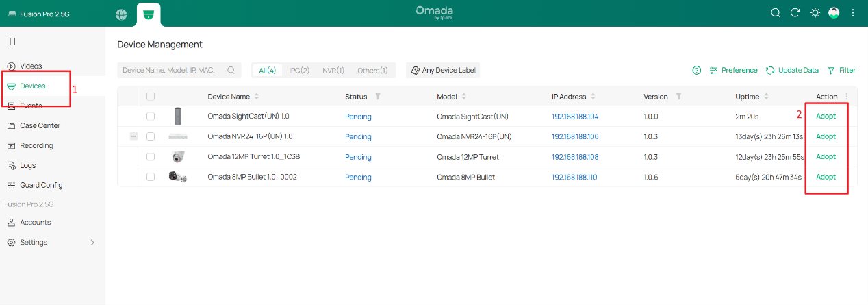This screenshot has height=305, width=868.
Task: Toggle light theme sun icon
Action: tap(815, 13)
